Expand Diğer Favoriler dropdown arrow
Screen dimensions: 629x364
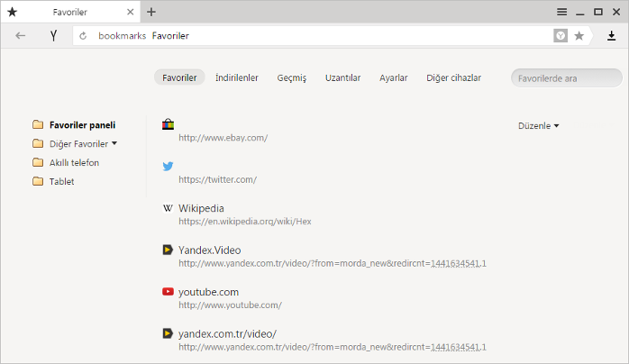point(114,143)
